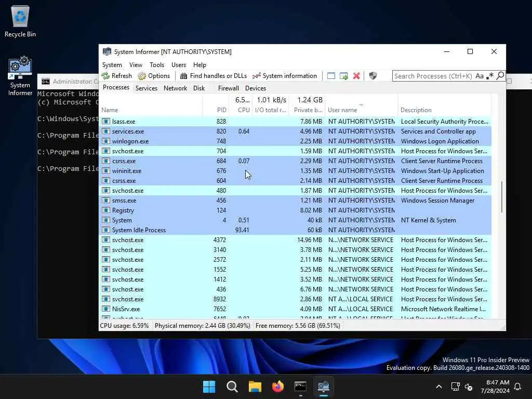Open File Explorer from taskbar
The height and width of the screenshot is (399, 532).
click(255, 387)
